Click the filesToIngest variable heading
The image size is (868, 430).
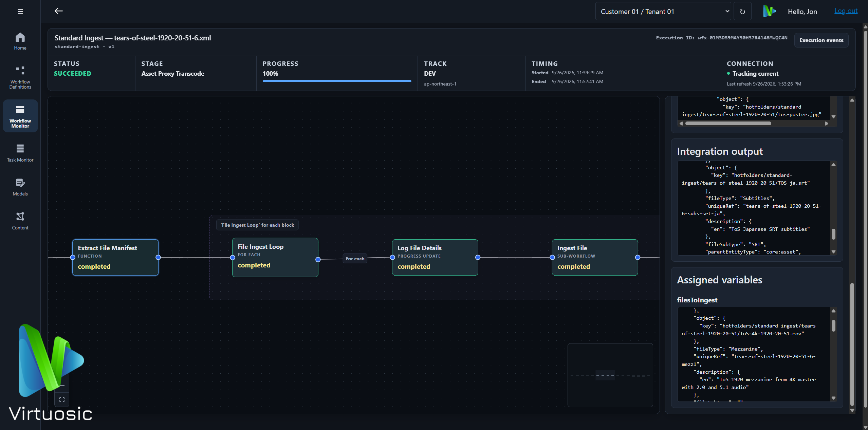[x=697, y=300]
